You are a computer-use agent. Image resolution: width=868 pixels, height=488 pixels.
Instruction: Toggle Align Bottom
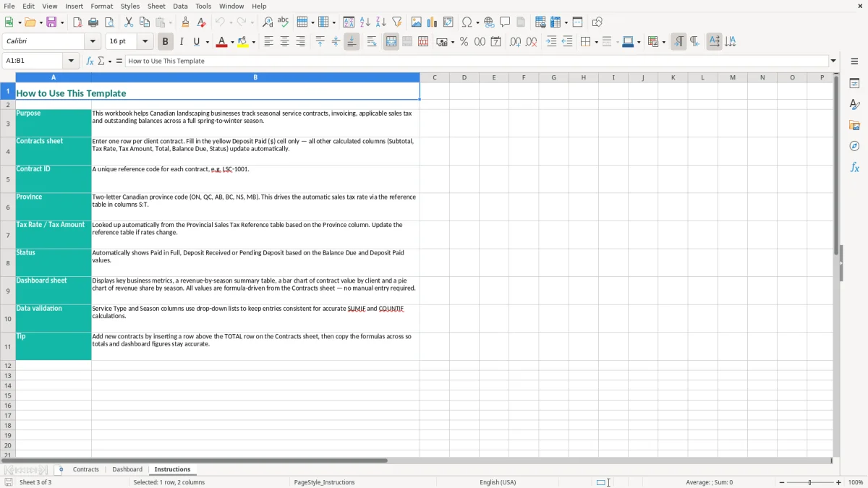coord(352,42)
